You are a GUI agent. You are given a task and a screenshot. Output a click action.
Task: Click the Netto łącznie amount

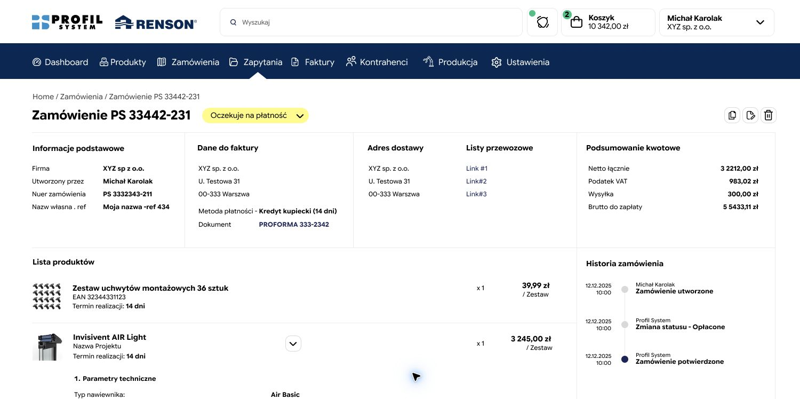tap(739, 168)
